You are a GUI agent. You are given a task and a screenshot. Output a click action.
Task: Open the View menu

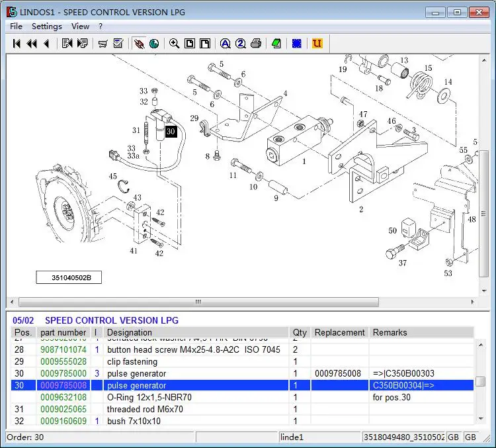[x=80, y=26]
